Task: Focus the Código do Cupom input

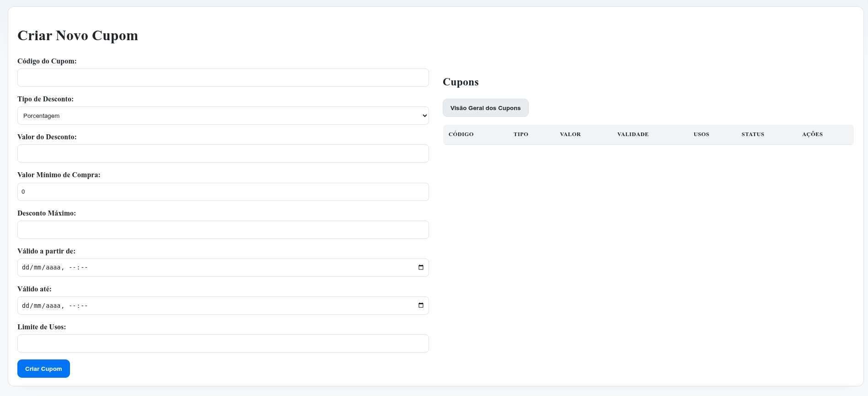Action: pos(223,78)
